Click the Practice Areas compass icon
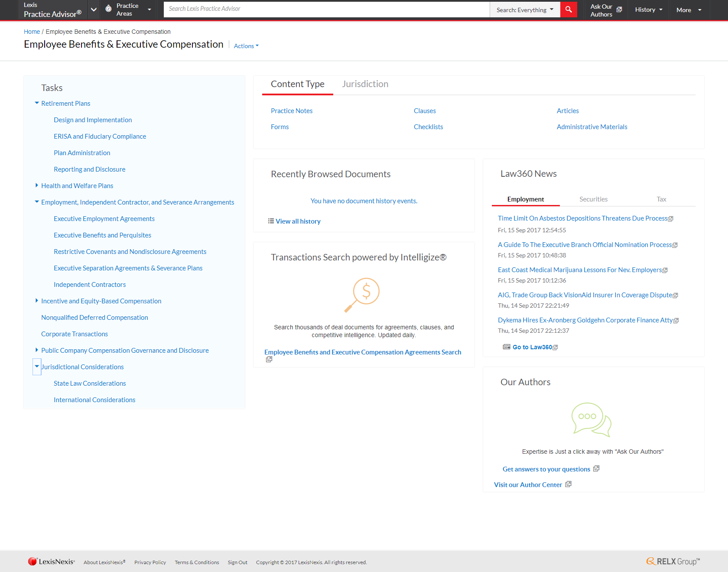This screenshot has height=572, width=728. coord(108,9)
